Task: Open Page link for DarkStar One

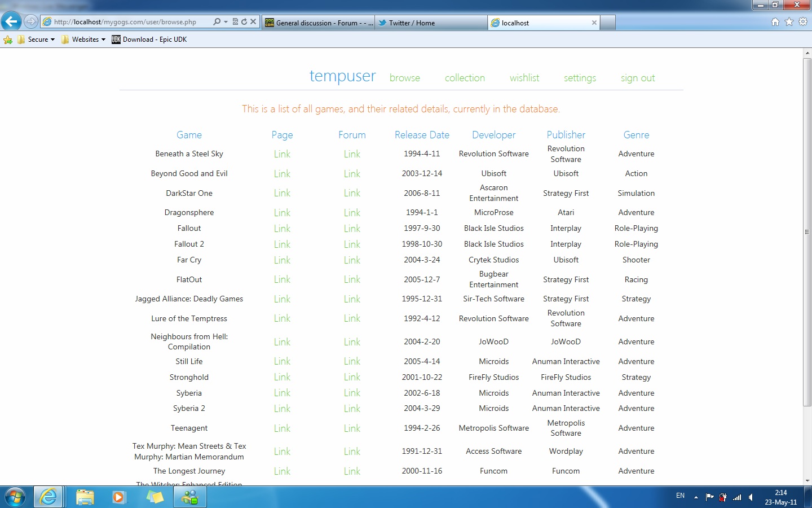Action: pos(282,193)
